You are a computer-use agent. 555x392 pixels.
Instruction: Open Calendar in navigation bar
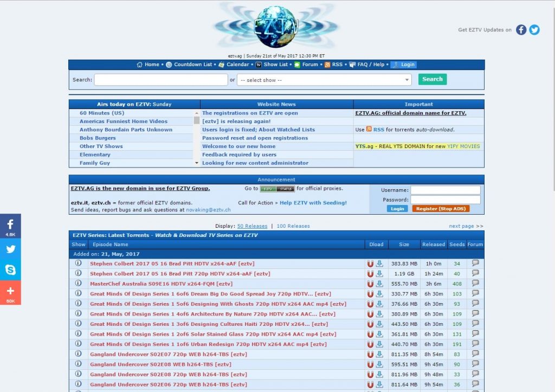click(234, 65)
